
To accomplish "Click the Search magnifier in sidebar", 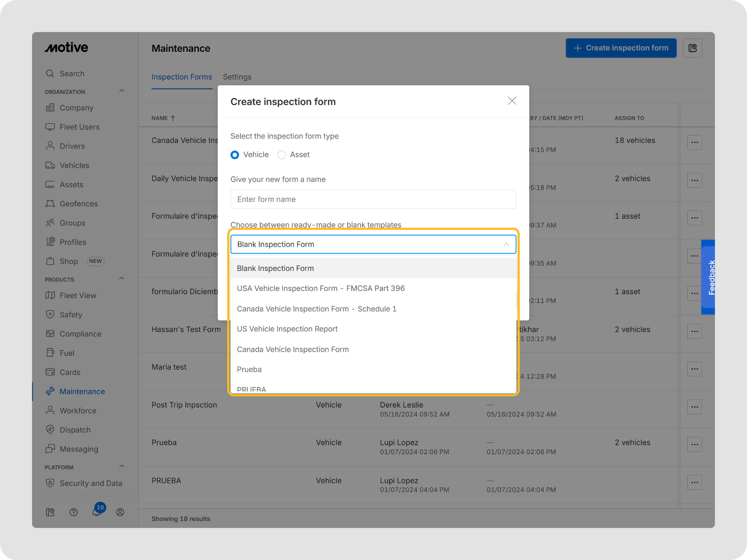I will pyautogui.click(x=50, y=74).
